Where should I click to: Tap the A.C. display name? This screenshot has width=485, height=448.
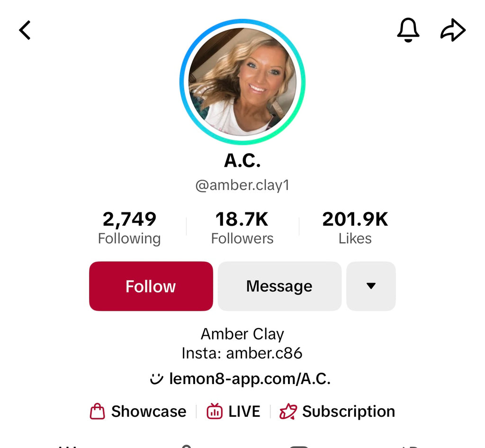click(x=242, y=161)
